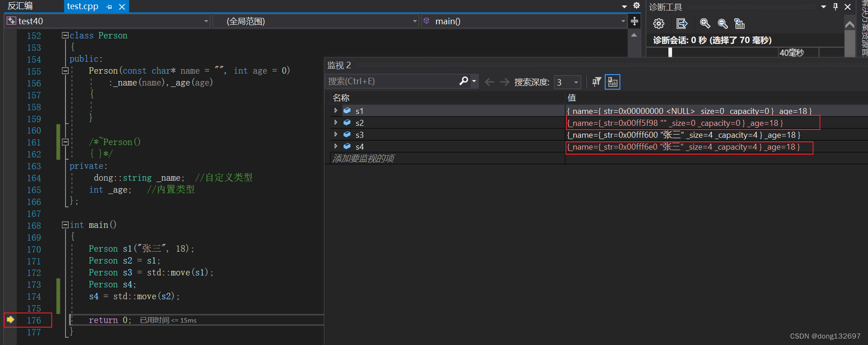Click the object icon beside s1
The image size is (868, 345).
point(347,111)
